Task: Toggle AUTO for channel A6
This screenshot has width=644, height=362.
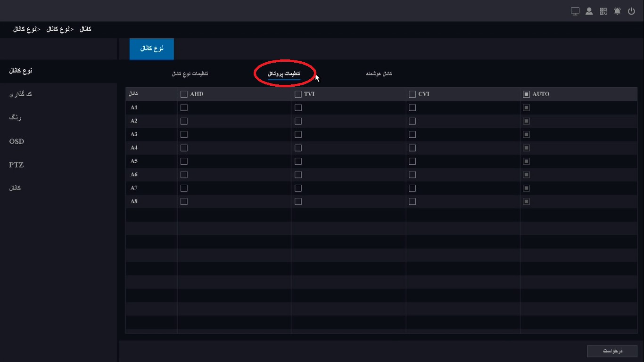Action: (x=527, y=175)
